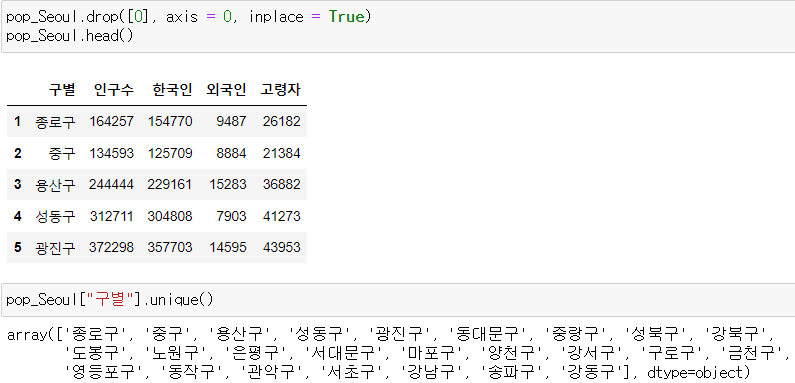The width and height of the screenshot is (795, 383).
Task: Click the pop_Seoul.drop code cell
Action: click(398, 27)
